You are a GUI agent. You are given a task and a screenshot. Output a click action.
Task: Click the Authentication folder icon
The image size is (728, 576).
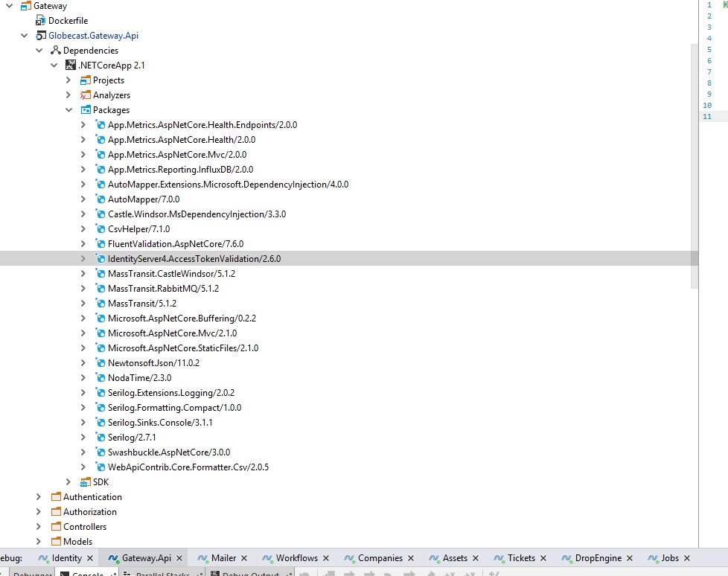click(56, 497)
